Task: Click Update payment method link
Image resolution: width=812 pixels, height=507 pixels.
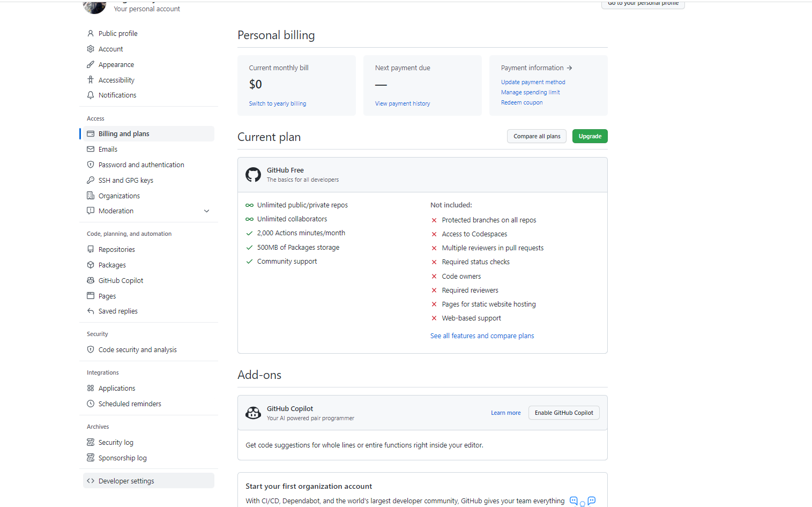Action: point(533,82)
